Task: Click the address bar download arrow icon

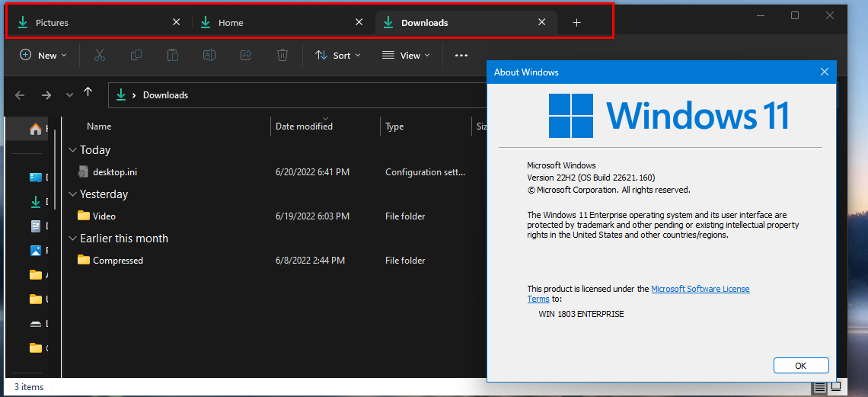Action: (x=121, y=95)
